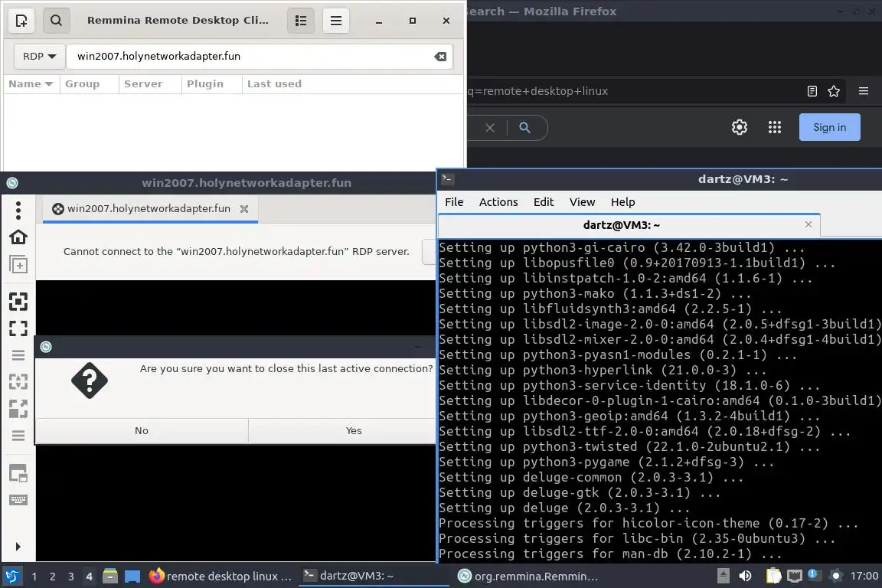
Task: Open the Actions menu in terminal
Action: tap(498, 202)
